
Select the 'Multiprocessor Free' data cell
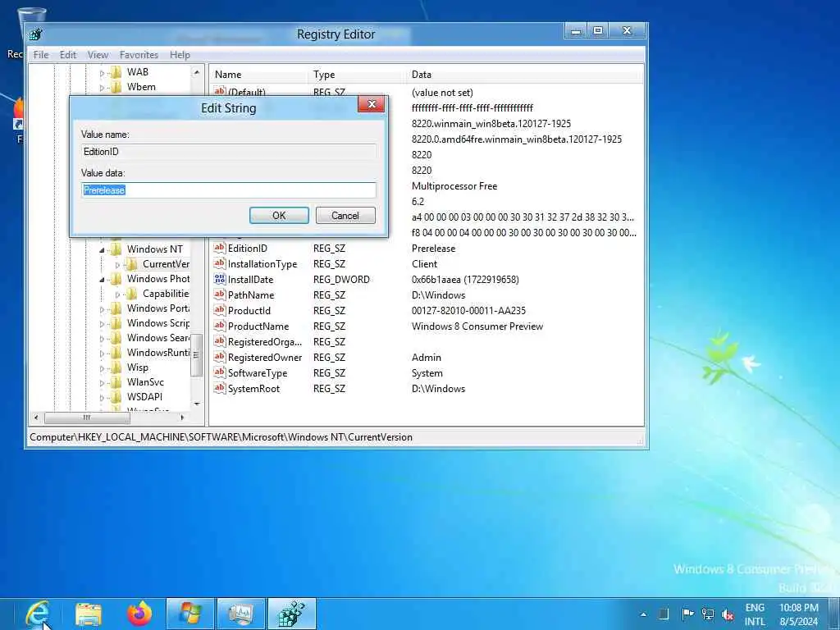tap(454, 186)
